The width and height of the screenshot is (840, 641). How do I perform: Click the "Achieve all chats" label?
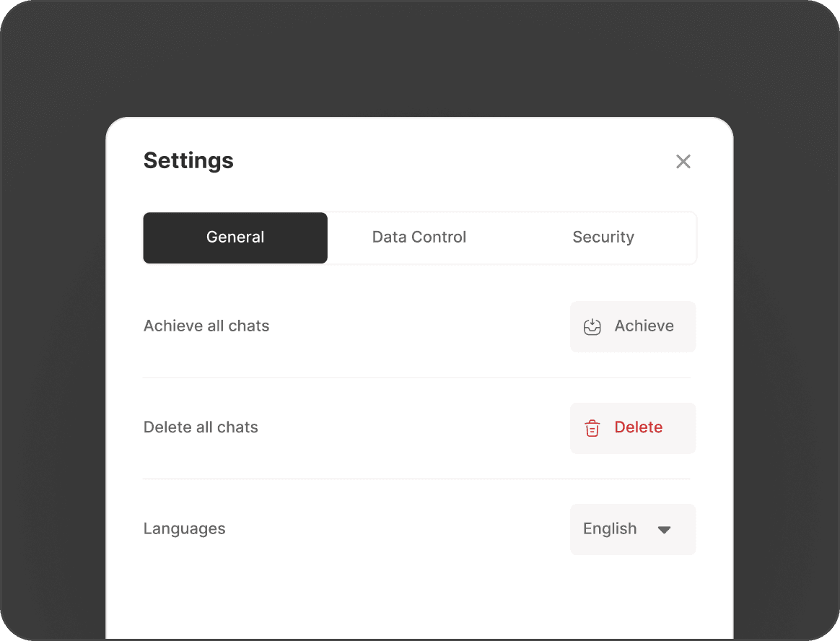[x=206, y=326]
